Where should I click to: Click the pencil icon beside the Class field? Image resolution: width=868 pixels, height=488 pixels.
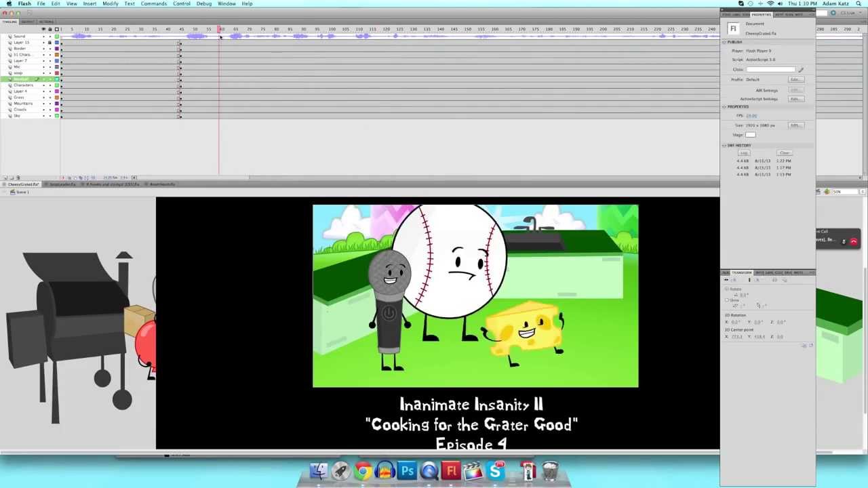click(801, 70)
